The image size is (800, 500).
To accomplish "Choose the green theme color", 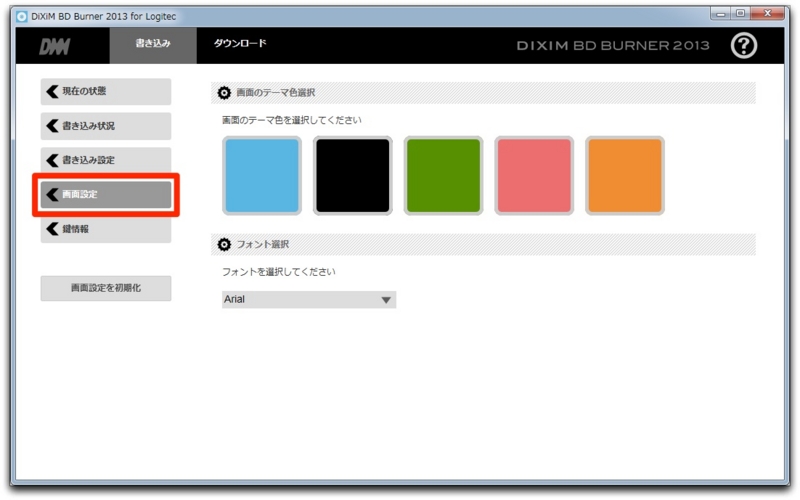I will click(443, 176).
